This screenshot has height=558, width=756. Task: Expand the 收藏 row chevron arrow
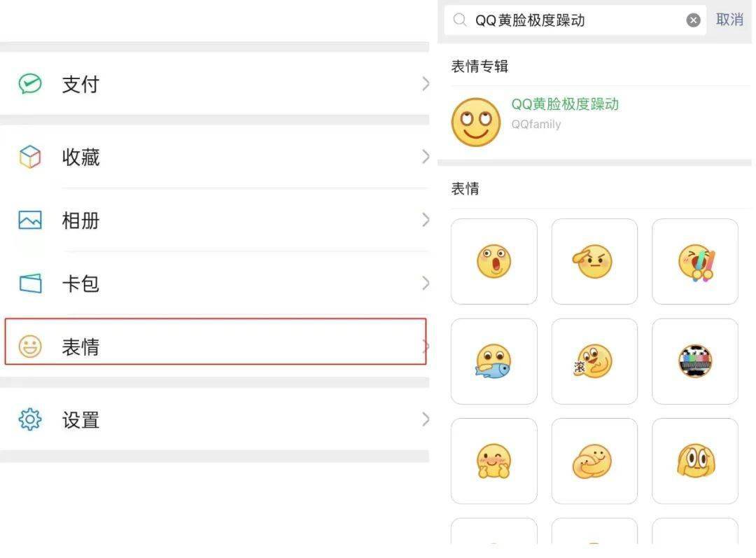(426, 157)
